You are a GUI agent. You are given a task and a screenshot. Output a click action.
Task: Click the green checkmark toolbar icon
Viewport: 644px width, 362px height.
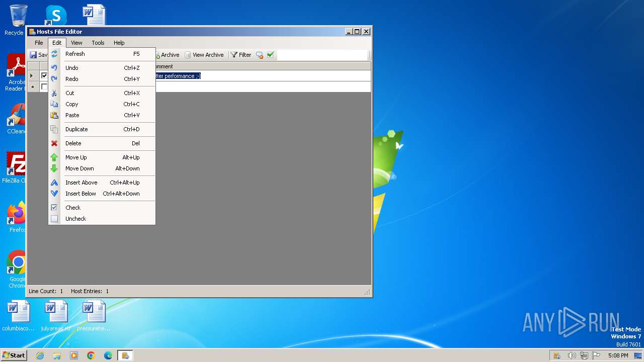coord(270,55)
